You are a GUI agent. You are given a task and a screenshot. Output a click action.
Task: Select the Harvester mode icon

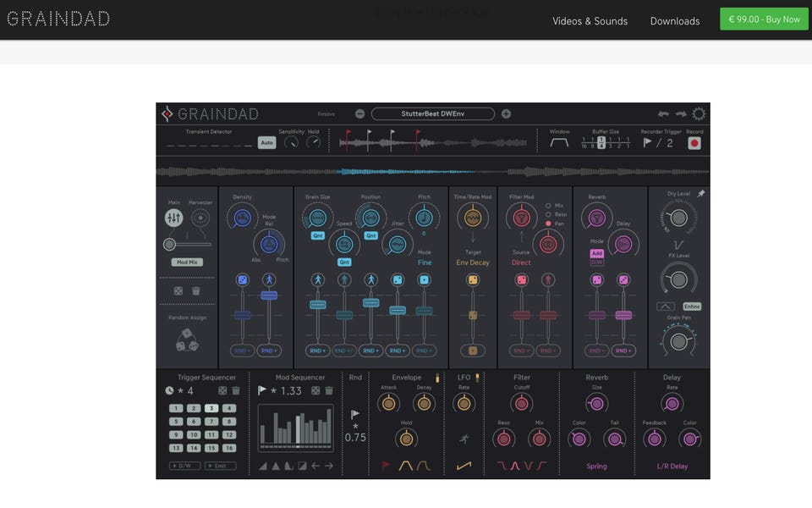coord(200,218)
